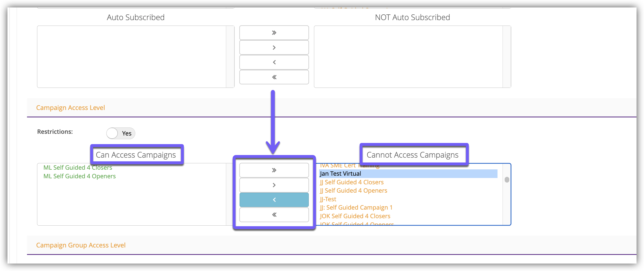The height and width of the screenshot is (271, 644).
Task: Click the Campaign Access Level section header
Action: 70,108
